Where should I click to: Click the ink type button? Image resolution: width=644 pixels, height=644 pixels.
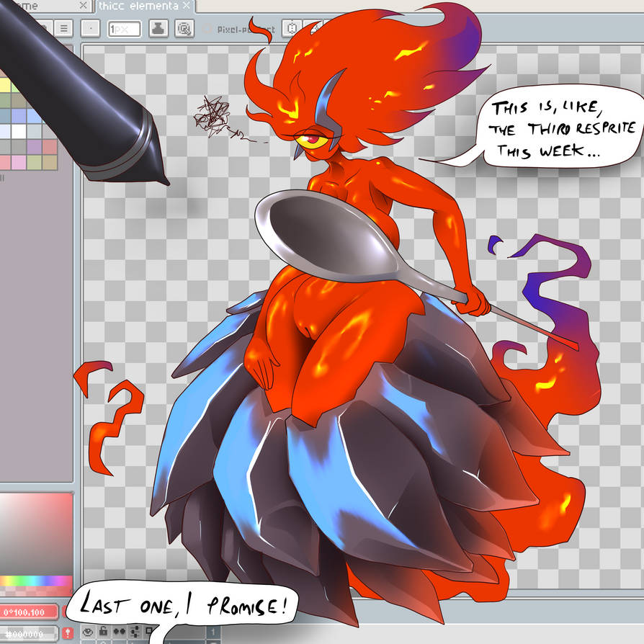(x=159, y=28)
